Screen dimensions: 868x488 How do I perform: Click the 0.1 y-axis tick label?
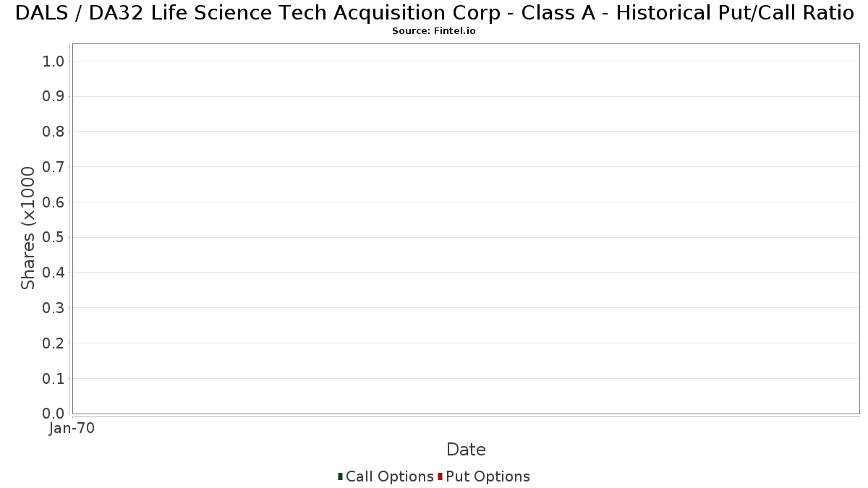(54, 379)
